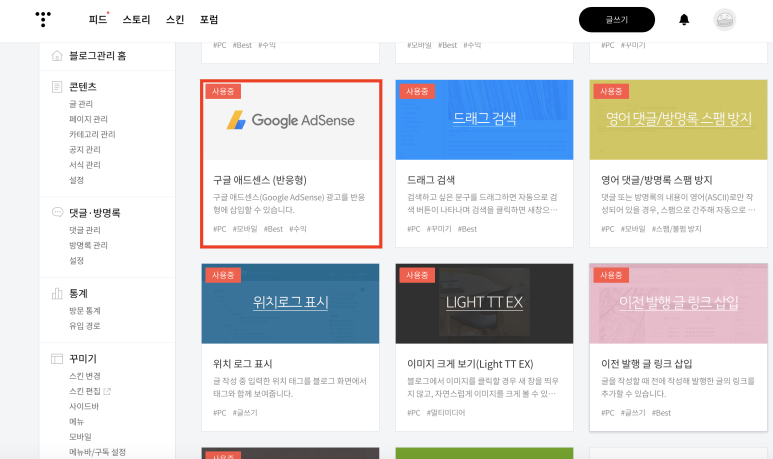
Task: Click #꾸미기 tag on 드래그 검색 card
Action: (x=439, y=229)
